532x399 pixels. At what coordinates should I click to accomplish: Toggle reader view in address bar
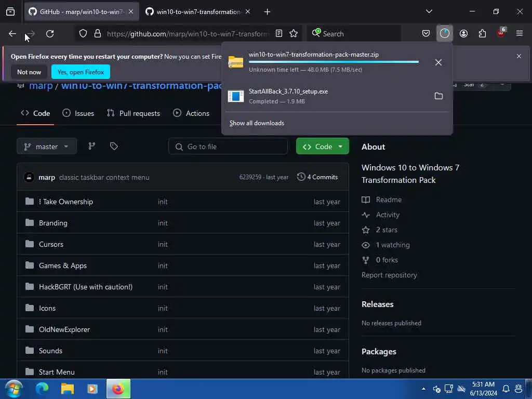279,34
